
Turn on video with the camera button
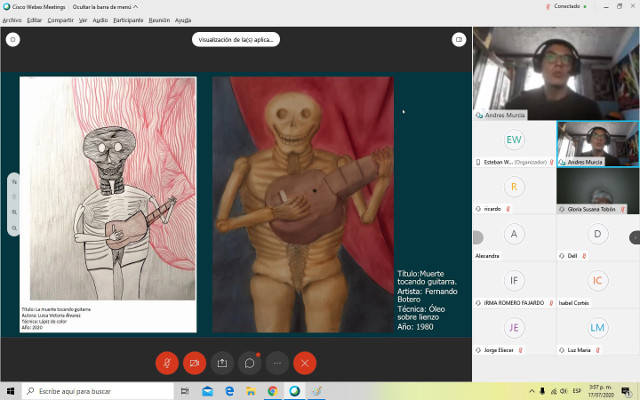click(194, 363)
